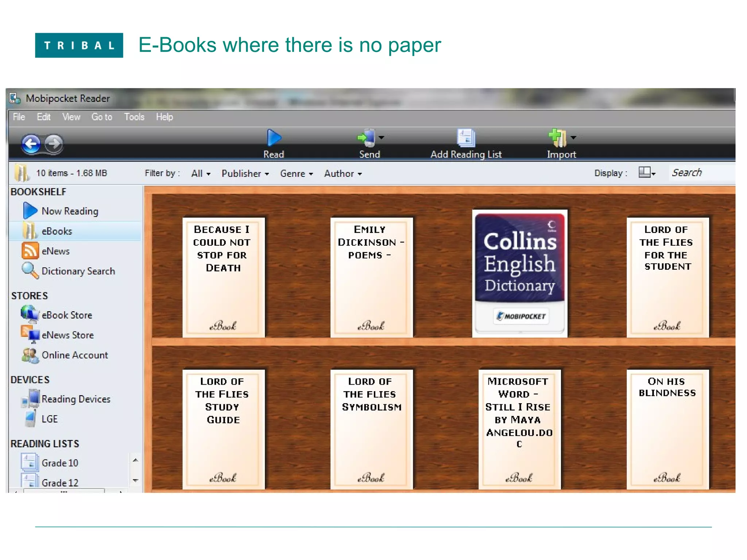Viewport: 747px width, 560px height.
Task: Click the reading lists scroll up arrow
Action: tap(135, 460)
